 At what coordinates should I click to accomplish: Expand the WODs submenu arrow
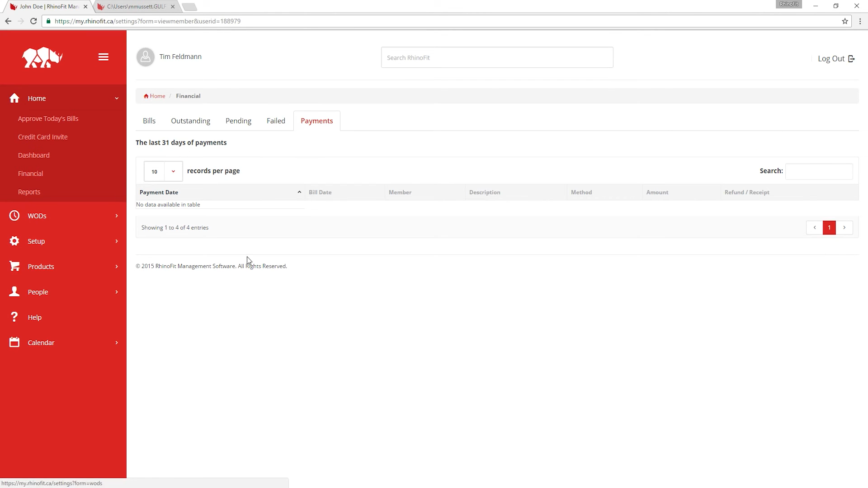(x=117, y=216)
